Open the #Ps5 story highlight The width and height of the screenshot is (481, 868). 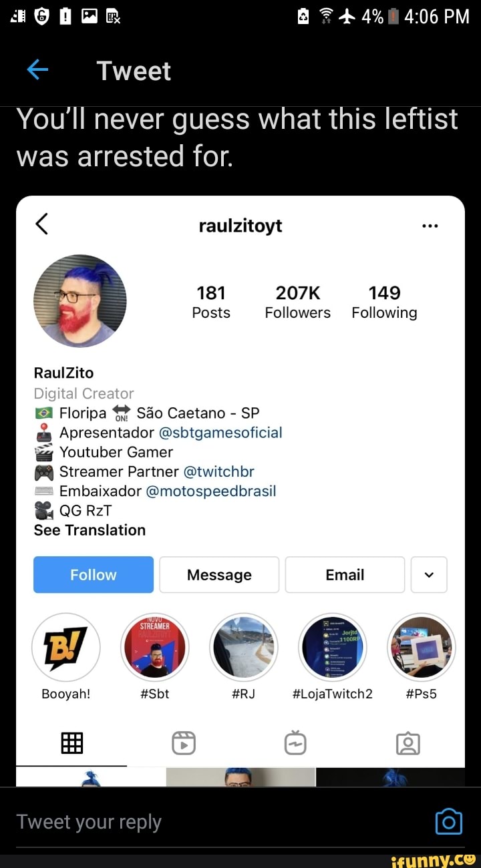422,647
